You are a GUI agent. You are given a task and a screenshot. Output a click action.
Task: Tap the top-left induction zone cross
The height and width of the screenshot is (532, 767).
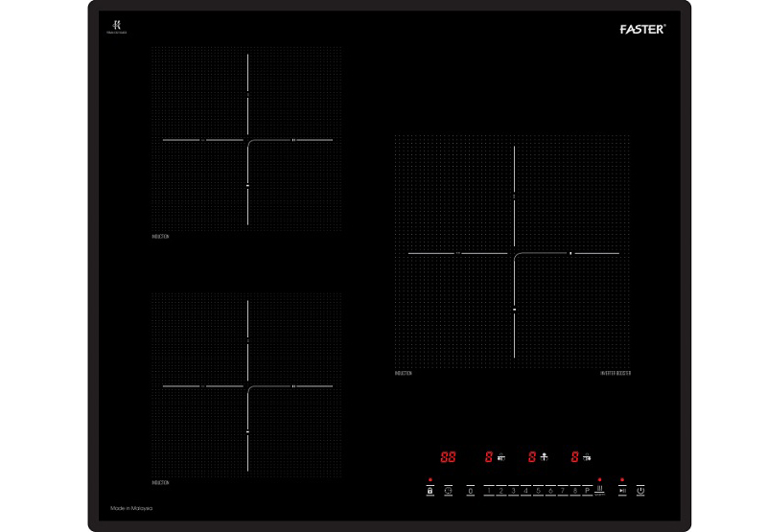tap(247, 140)
